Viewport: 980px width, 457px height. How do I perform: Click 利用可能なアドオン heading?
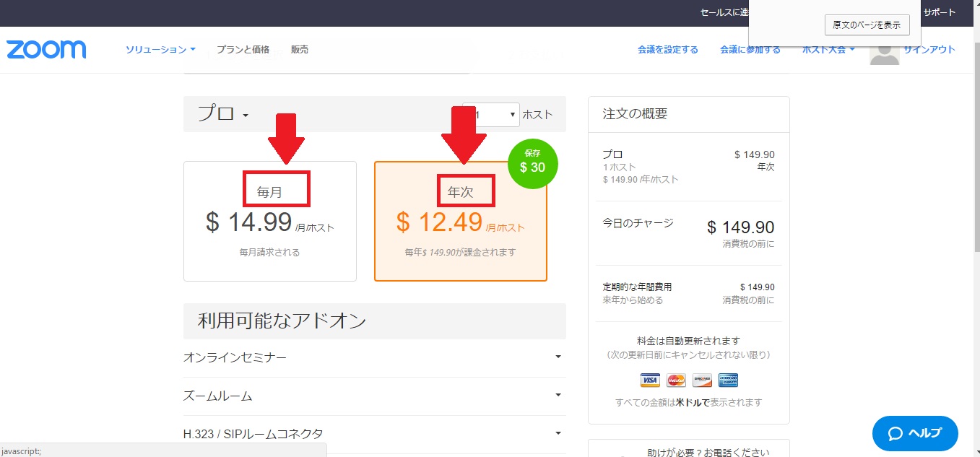tap(282, 321)
